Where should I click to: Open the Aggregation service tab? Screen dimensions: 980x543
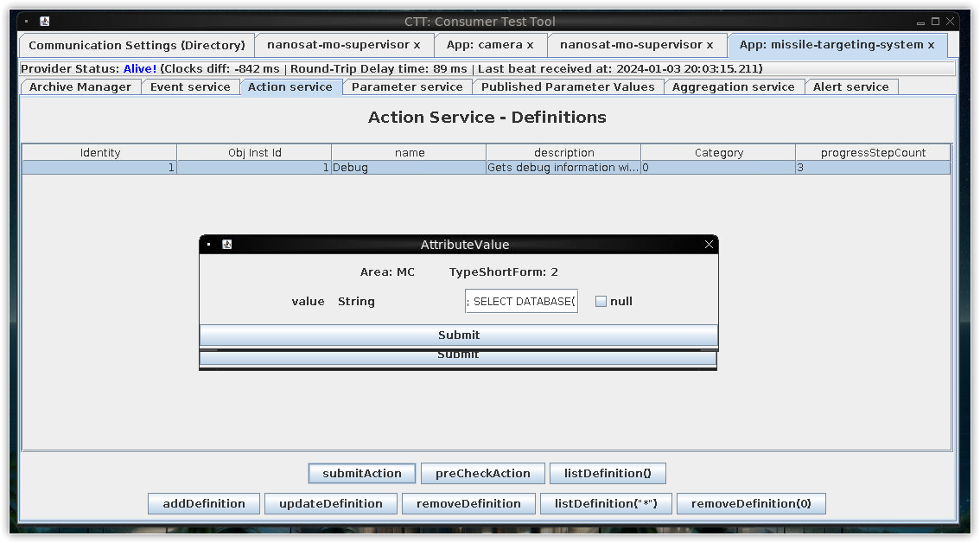pyautogui.click(x=733, y=87)
